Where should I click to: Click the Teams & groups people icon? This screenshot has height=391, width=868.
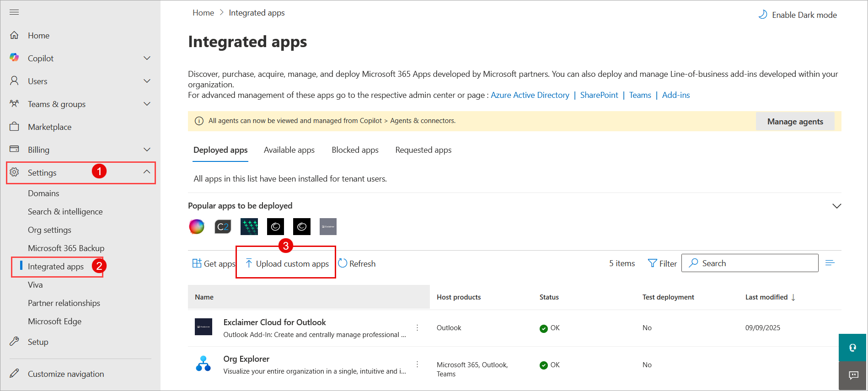14,104
